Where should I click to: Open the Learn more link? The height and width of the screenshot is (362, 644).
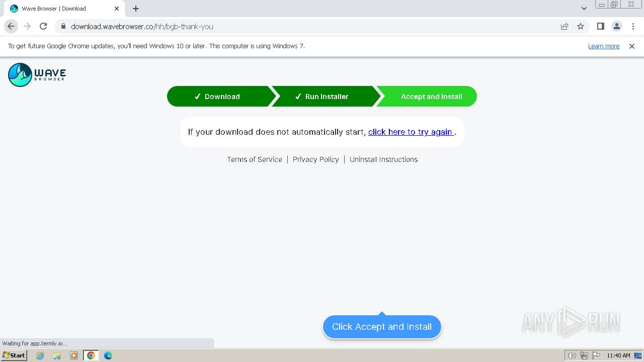pyautogui.click(x=604, y=46)
